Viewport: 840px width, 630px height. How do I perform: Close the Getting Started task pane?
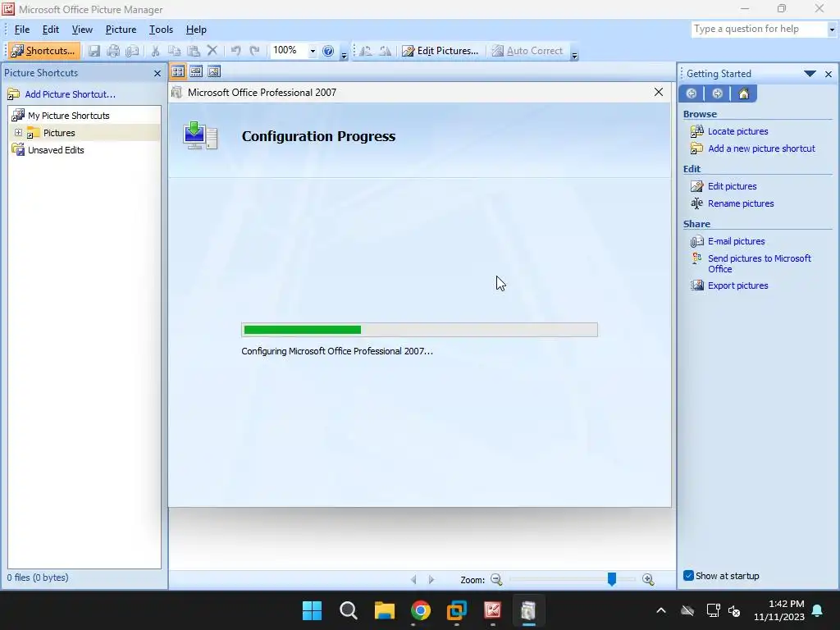coord(829,74)
